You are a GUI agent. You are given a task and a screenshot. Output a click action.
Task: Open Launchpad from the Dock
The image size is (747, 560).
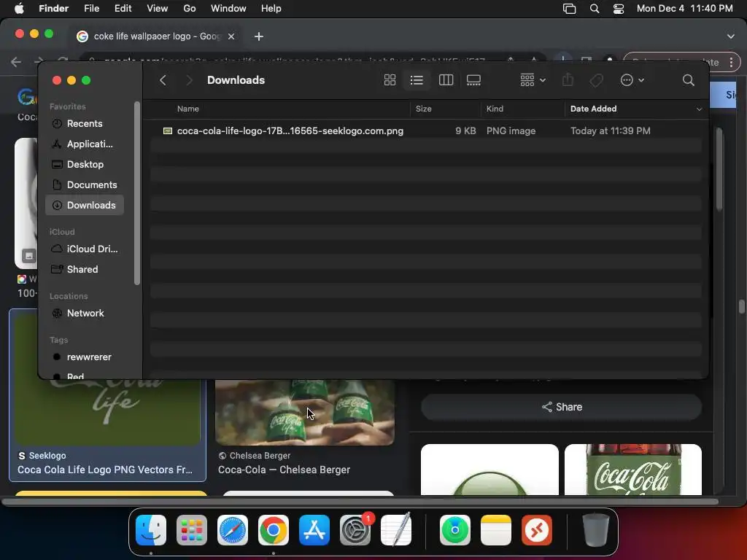(x=192, y=530)
